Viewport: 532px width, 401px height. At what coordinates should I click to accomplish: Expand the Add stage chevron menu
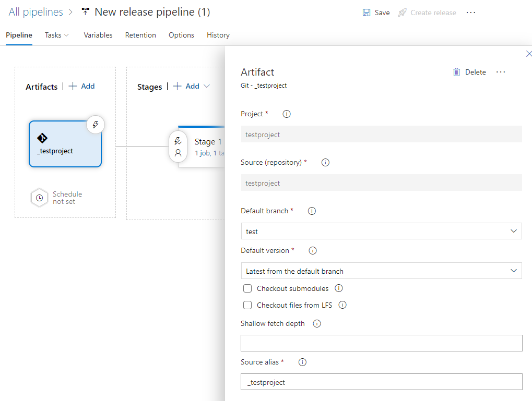(207, 86)
